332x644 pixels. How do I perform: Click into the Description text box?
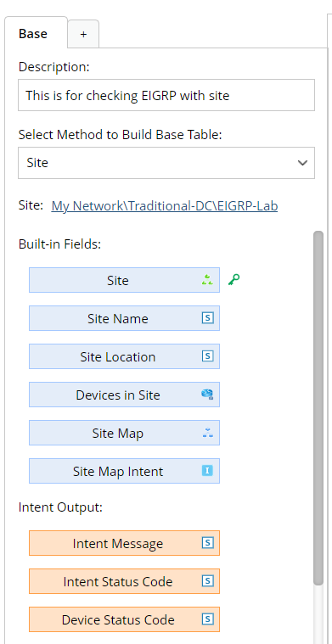click(x=166, y=95)
